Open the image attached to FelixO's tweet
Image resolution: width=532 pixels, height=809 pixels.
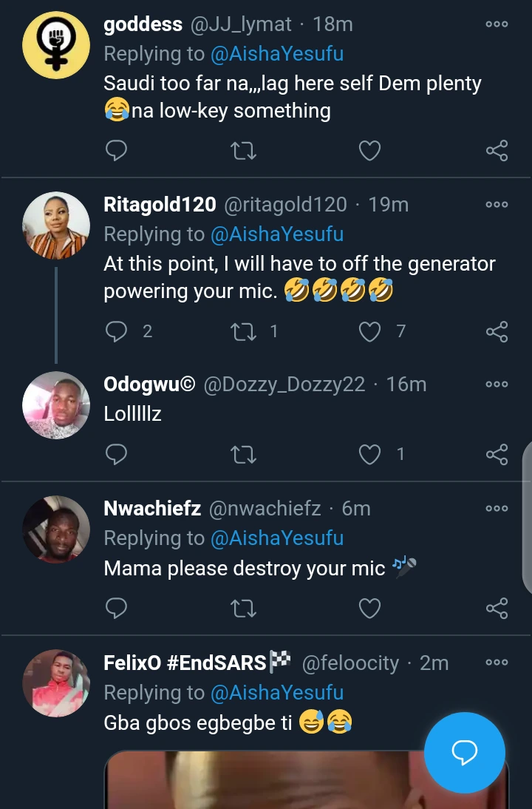(x=266, y=780)
